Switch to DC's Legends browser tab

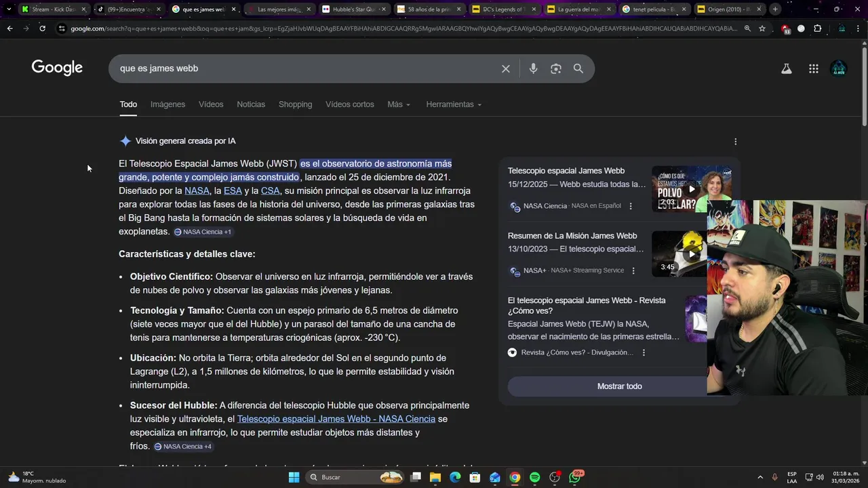504,9
